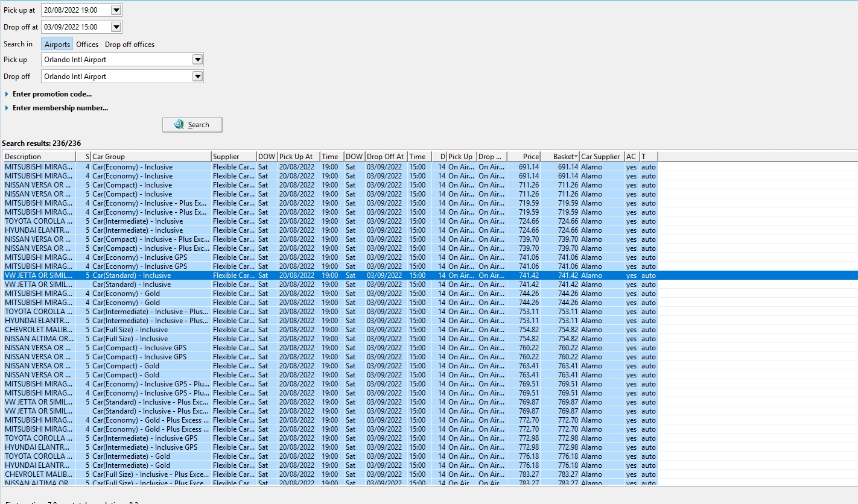Sort results by the Price column header
The image size is (858, 504).
524,157
